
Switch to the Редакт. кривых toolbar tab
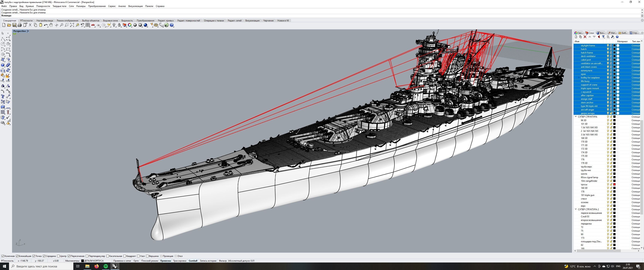(165, 21)
